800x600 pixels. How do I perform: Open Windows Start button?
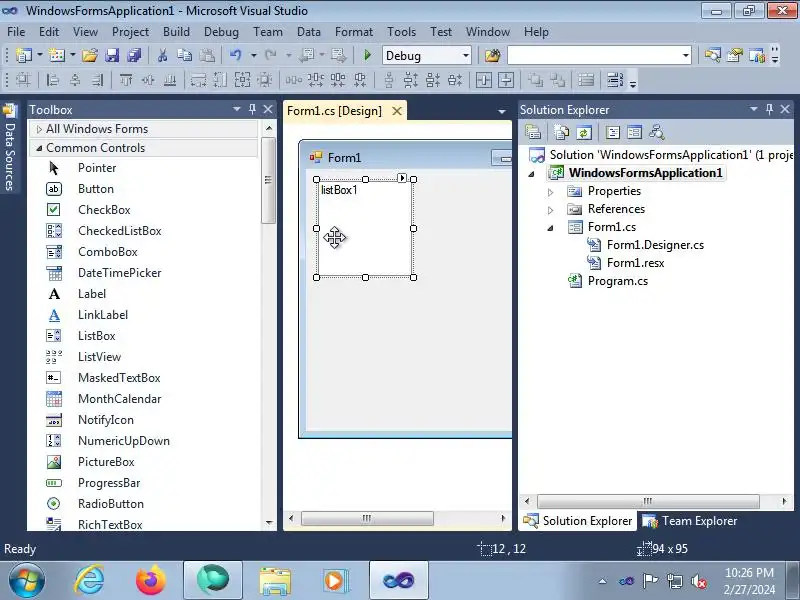point(26,581)
